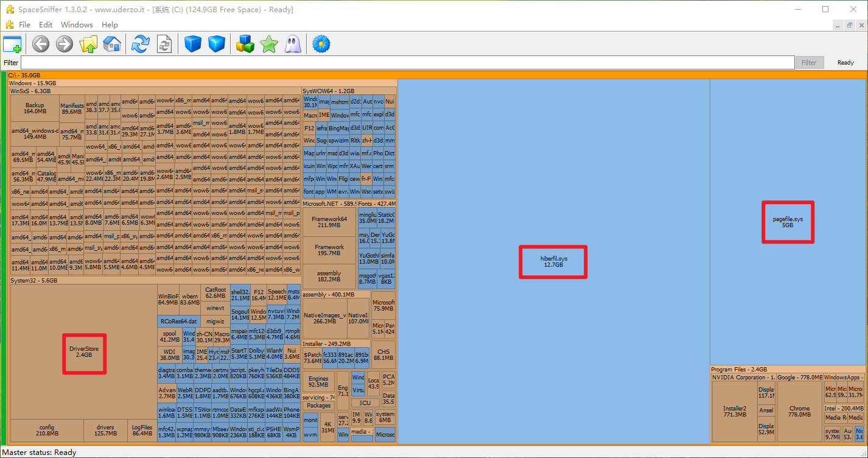Click the green star icon
Image resolution: width=868 pixels, height=458 pixels.
click(268, 44)
